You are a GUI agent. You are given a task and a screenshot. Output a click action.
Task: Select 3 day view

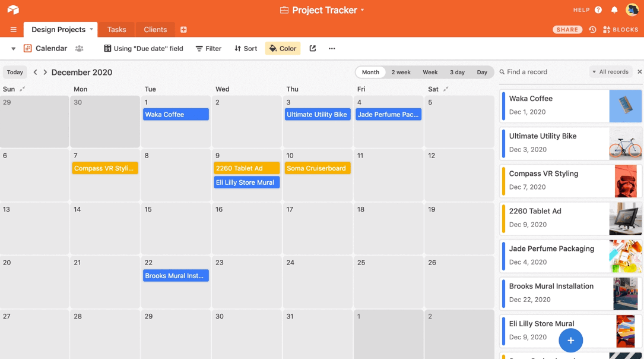(457, 73)
